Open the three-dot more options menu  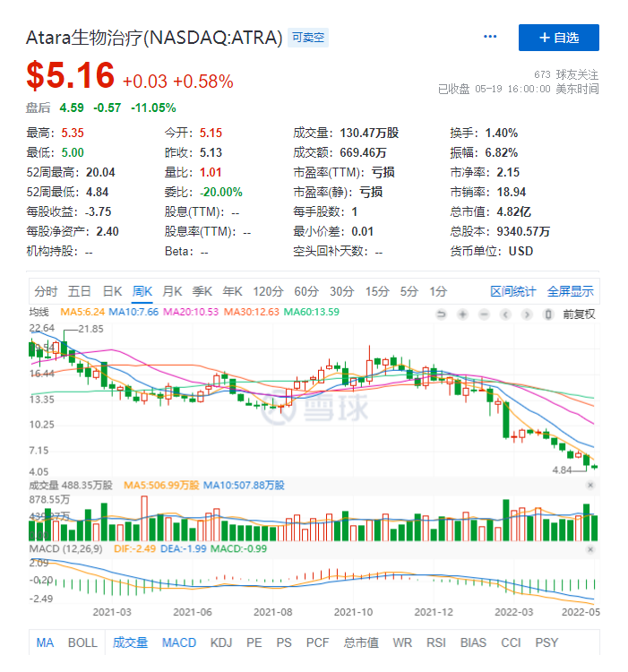(x=490, y=37)
